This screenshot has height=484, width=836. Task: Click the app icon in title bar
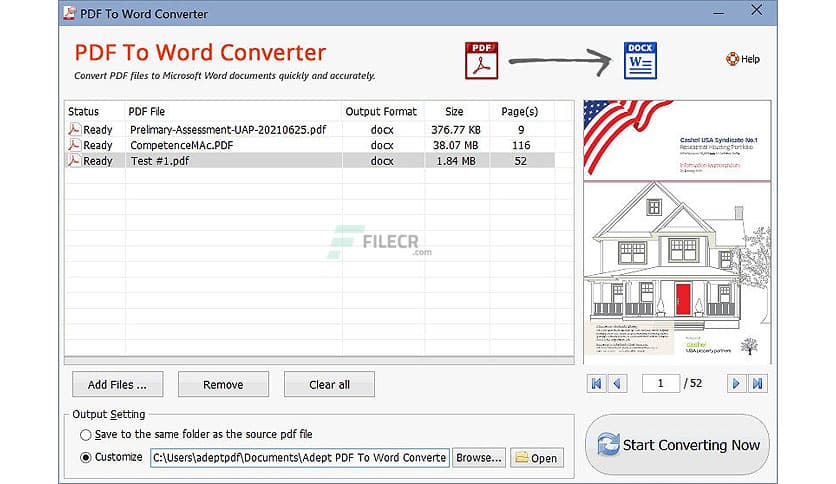click(69, 13)
